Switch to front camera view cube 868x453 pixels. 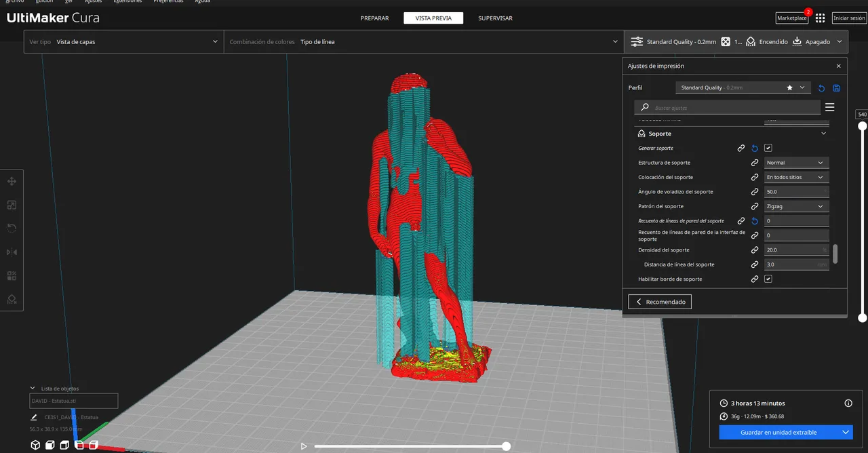[x=50, y=446]
